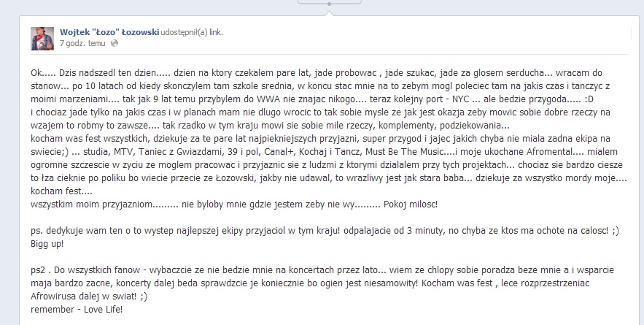Viewport: 644px width, 325px height.
Task: Open the "7 godz. temu" timestamp permalink
Action: [x=82, y=43]
